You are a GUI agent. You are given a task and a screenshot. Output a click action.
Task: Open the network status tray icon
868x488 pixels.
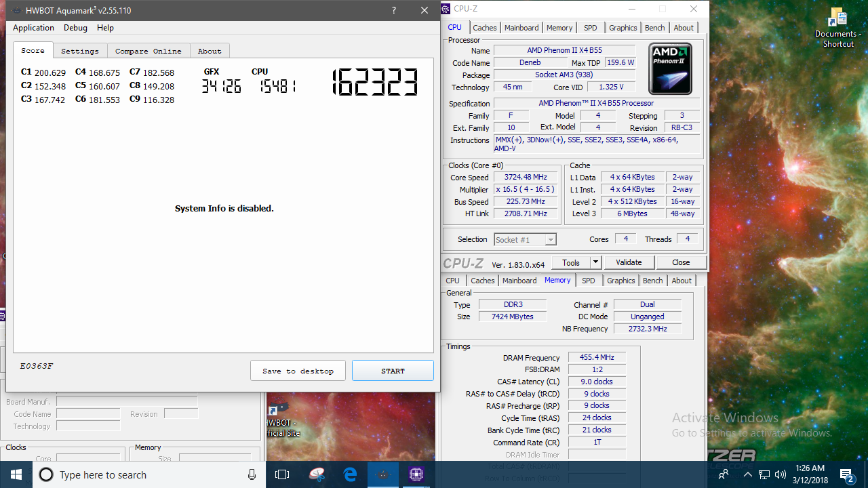pyautogui.click(x=764, y=474)
